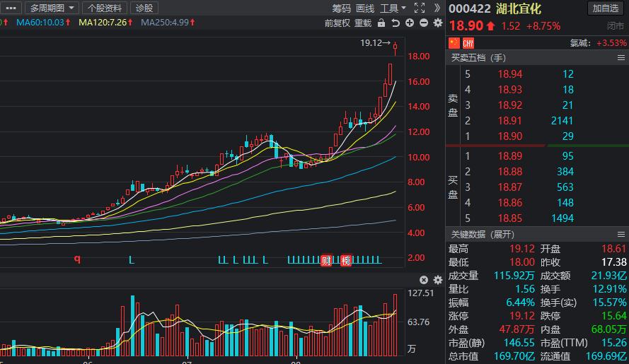Expand the double-chevron more options
The width and height of the screenshot is (629, 364).
pyautogui.click(x=437, y=8)
